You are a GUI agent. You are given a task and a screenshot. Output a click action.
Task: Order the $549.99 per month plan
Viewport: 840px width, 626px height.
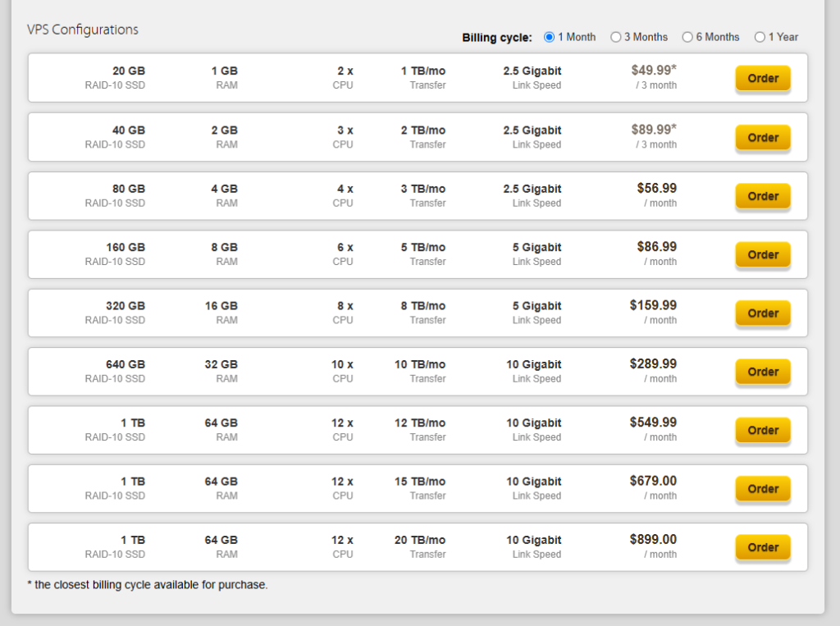coord(762,431)
